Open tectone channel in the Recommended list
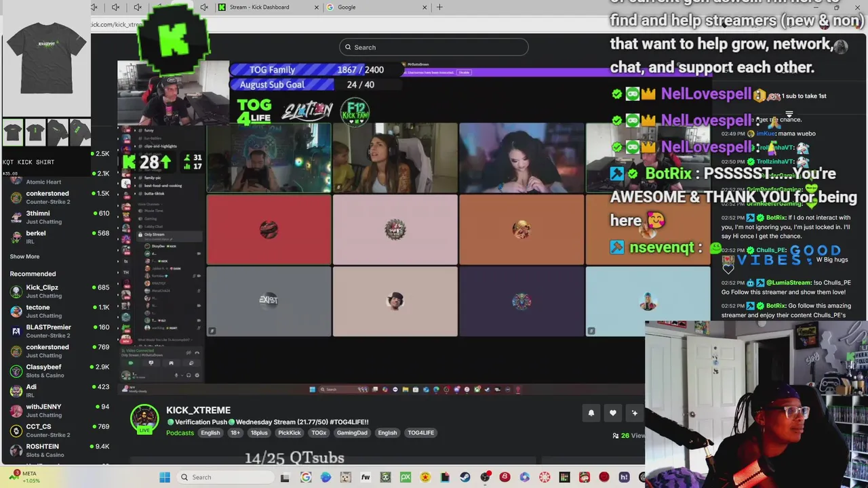The height and width of the screenshot is (488, 868). (60, 311)
